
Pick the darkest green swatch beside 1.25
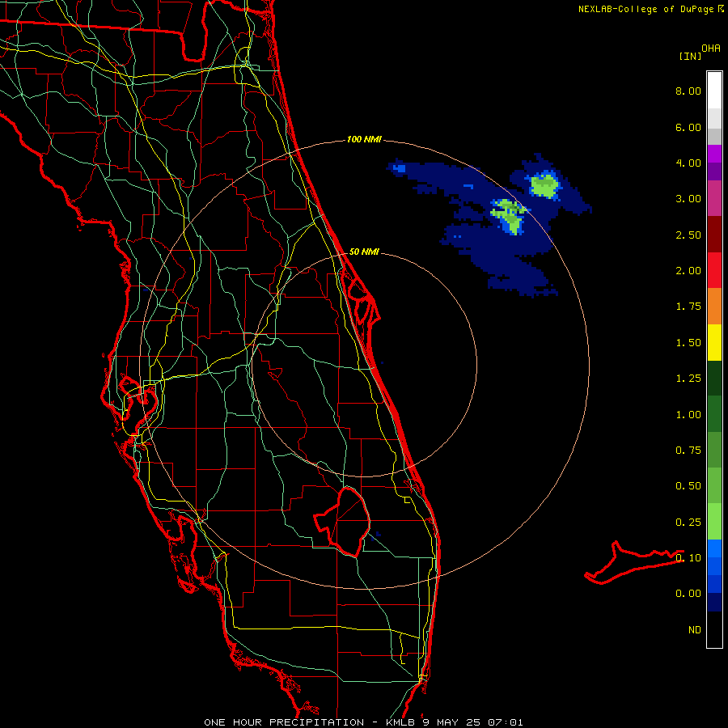pyautogui.click(x=714, y=379)
